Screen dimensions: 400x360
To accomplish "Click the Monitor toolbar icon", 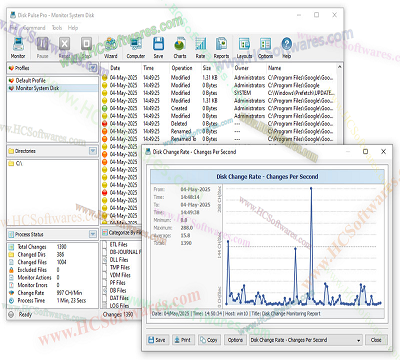I will tap(18, 47).
